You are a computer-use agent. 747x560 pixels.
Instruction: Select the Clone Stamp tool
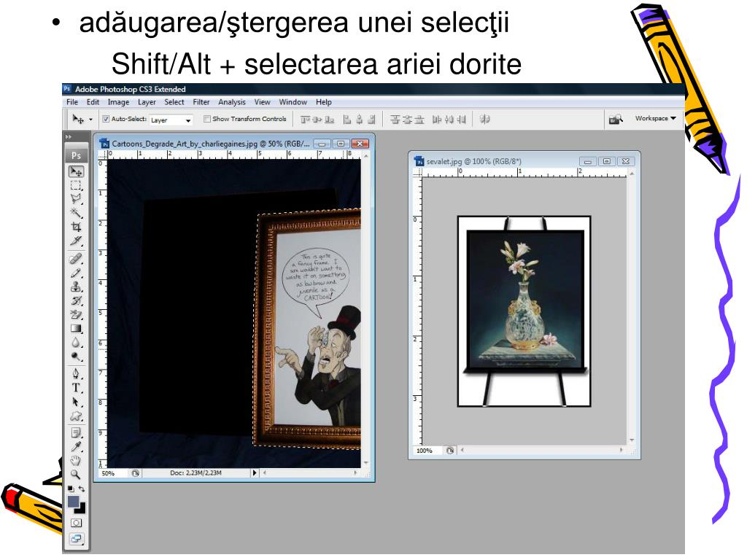tap(76, 287)
